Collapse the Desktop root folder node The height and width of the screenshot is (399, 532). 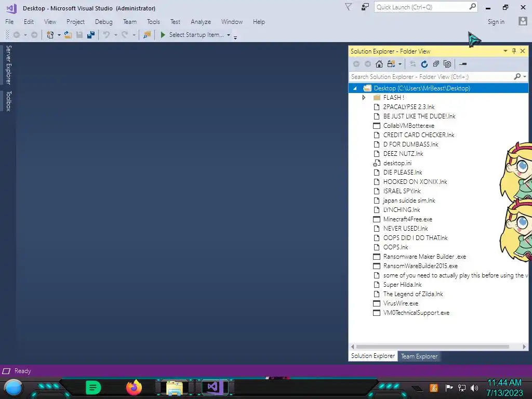[355, 88]
